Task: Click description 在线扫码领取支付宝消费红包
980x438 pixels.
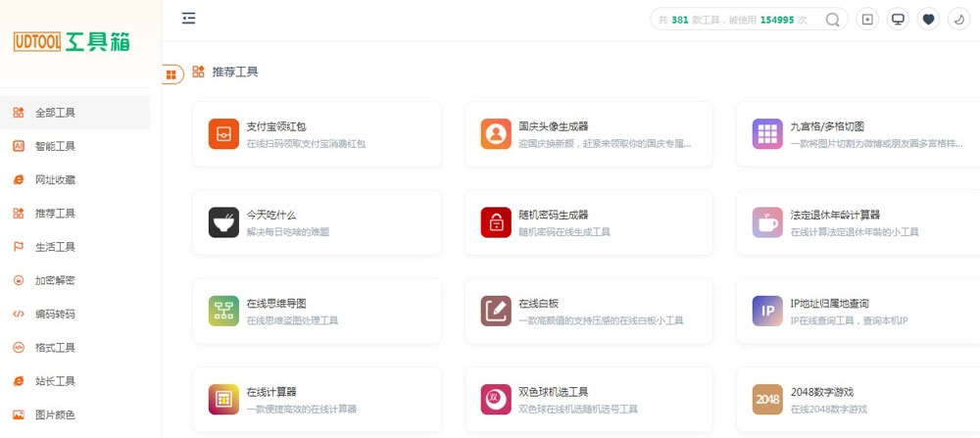Action: [306, 144]
